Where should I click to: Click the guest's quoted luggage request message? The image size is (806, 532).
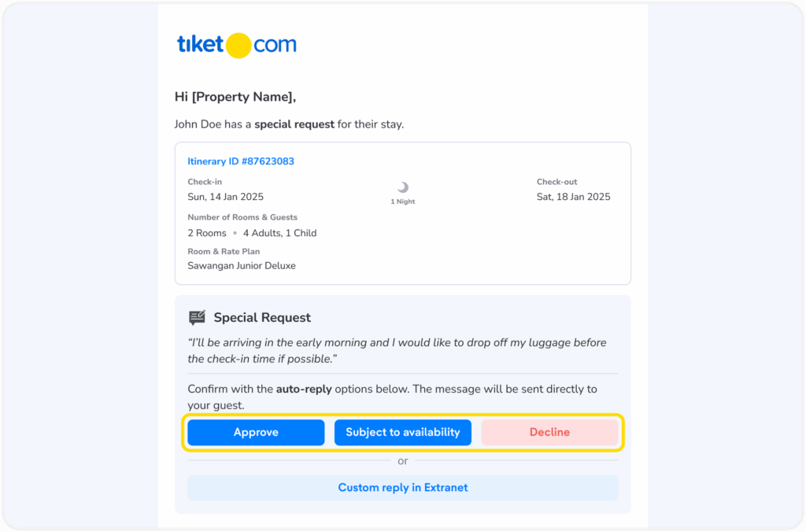tap(397, 350)
